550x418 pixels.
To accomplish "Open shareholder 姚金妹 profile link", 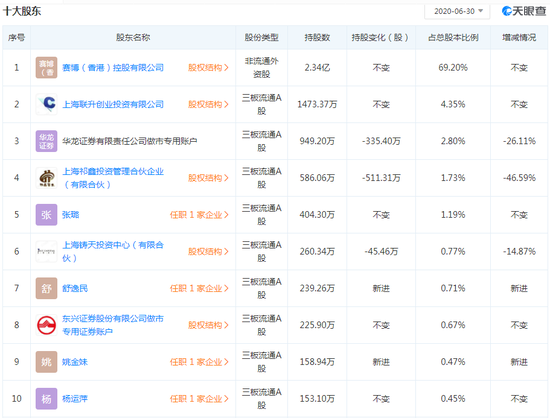I will click(75, 362).
